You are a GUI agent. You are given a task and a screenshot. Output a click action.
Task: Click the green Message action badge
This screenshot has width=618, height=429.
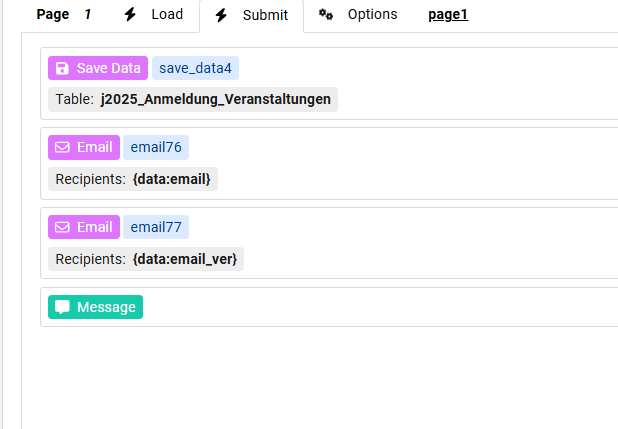tap(96, 307)
